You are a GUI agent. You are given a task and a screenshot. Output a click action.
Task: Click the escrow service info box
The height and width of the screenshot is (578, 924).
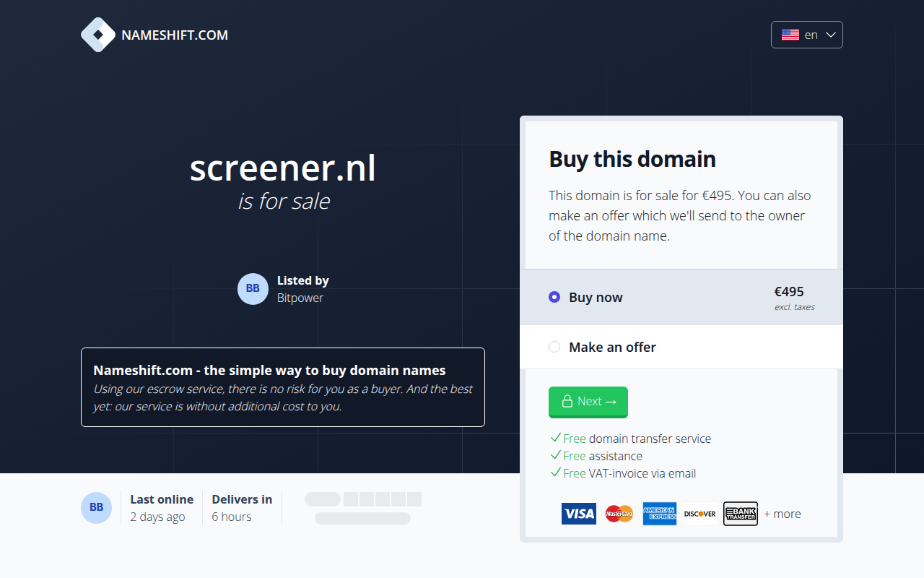[x=283, y=387]
